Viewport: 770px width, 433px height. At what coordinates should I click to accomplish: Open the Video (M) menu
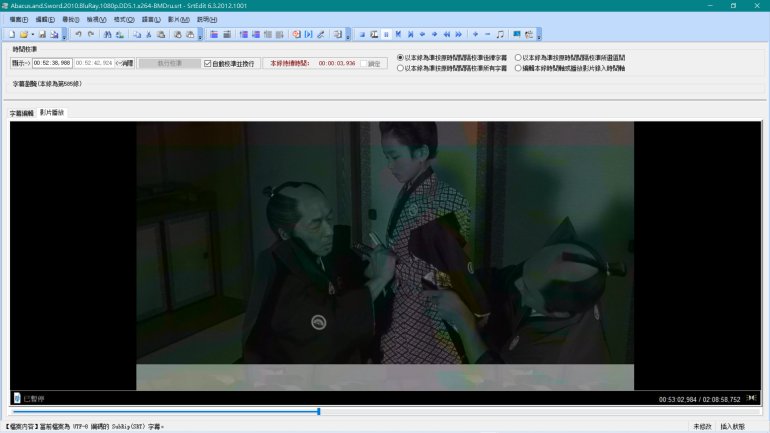(x=179, y=20)
